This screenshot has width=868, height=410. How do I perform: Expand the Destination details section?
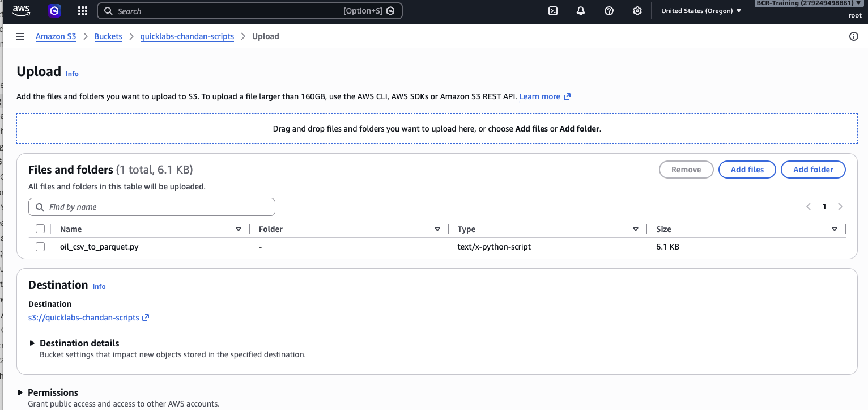click(x=74, y=343)
